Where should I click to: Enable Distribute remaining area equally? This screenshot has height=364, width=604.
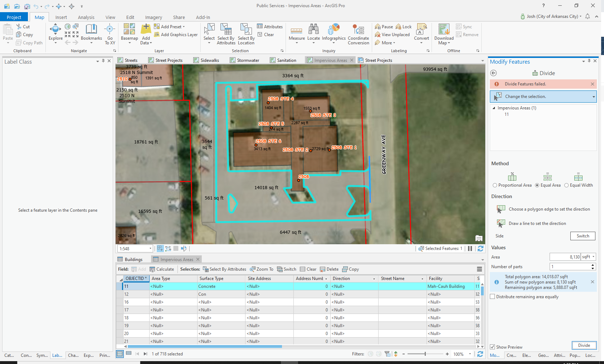tap(493, 296)
